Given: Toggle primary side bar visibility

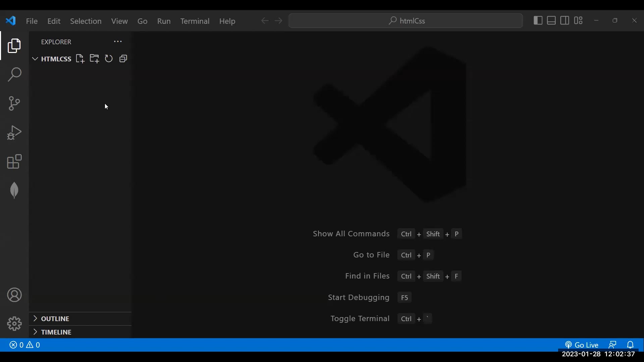Looking at the screenshot, I should coord(538,20).
